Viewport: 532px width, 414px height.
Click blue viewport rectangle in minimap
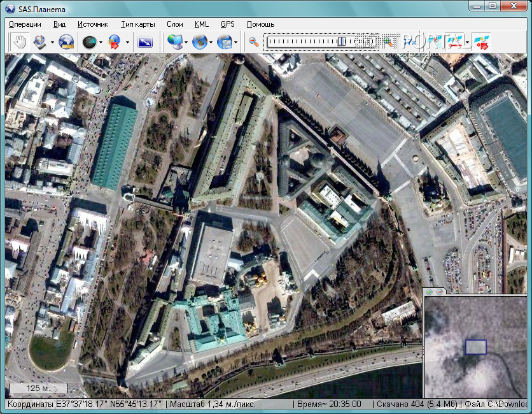coord(475,346)
